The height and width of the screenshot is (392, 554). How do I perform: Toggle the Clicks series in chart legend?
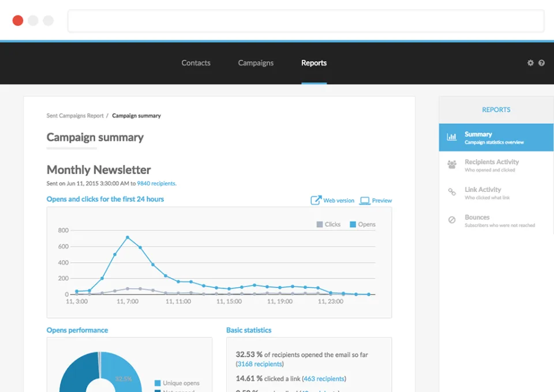[x=328, y=224]
